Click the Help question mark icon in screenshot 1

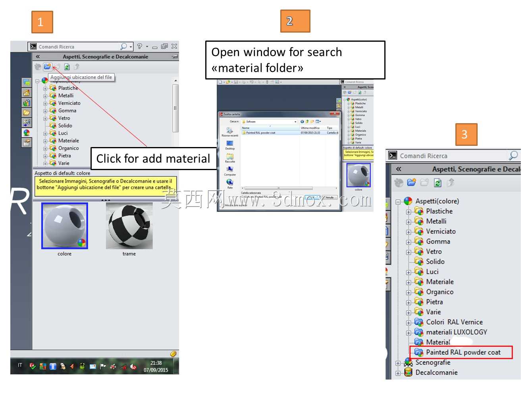tap(139, 46)
